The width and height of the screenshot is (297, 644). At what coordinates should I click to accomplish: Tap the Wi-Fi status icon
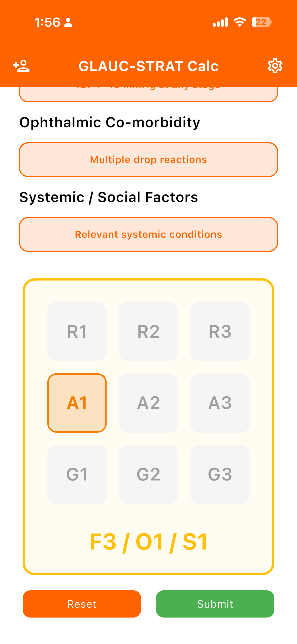coord(240,22)
